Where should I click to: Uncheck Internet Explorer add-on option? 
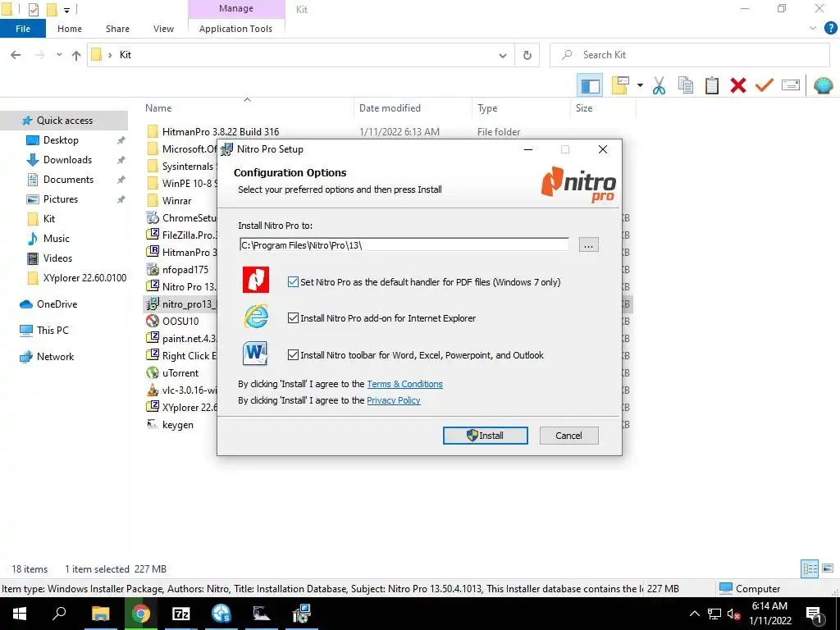293,318
